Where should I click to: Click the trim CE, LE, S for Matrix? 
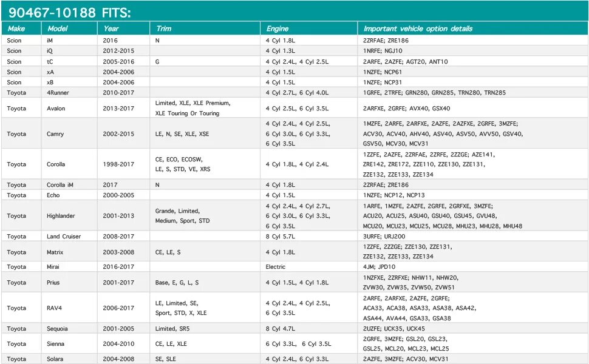pyautogui.click(x=168, y=252)
